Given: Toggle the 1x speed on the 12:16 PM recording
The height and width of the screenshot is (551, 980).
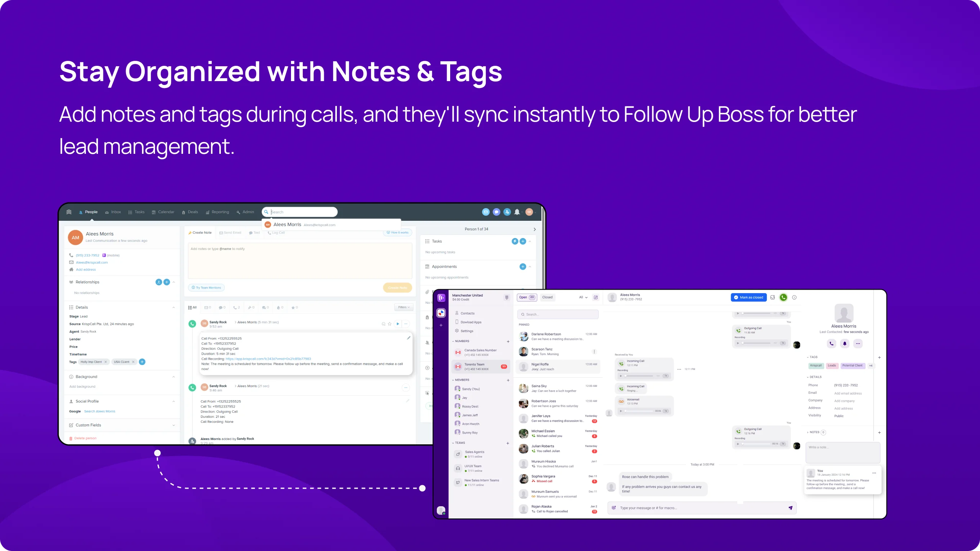Looking at the screenshot, I should (783, 444).
